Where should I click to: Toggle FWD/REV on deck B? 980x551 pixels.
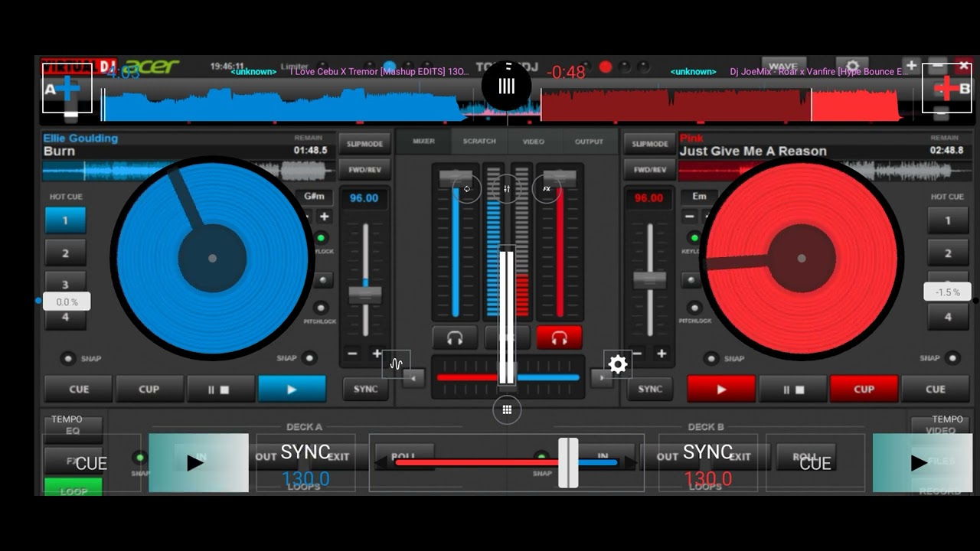coord(650,169)
